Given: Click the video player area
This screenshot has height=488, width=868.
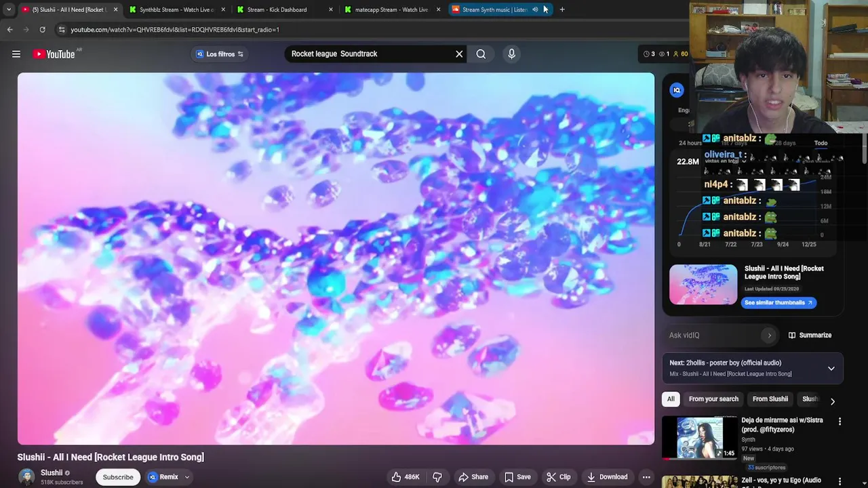Looking at the screenshot, I should (336, 258).
